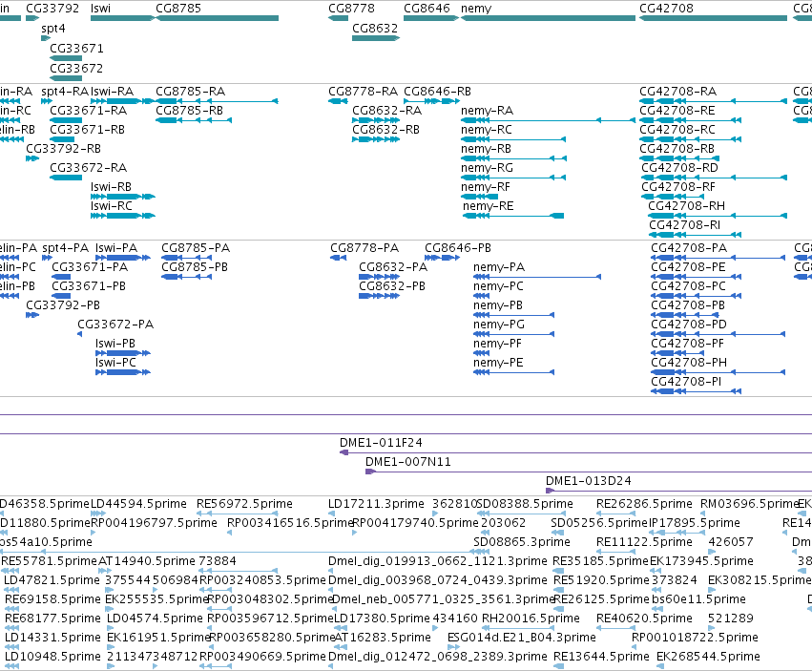
Task: Open protein nemy-PF
Action: [x=482, y=353]
